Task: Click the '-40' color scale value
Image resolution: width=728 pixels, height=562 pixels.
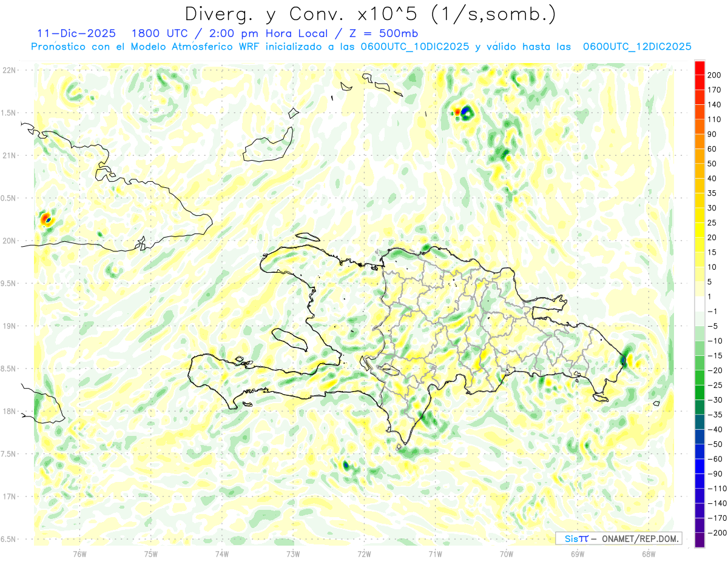Action: (715, 430)
